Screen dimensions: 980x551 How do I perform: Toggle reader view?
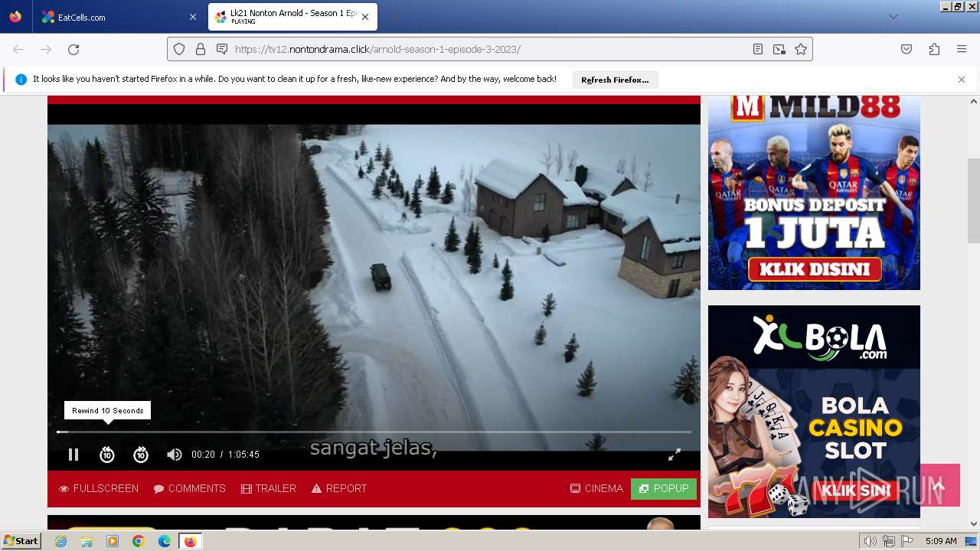pyautogui.click(x=758, y=49)
